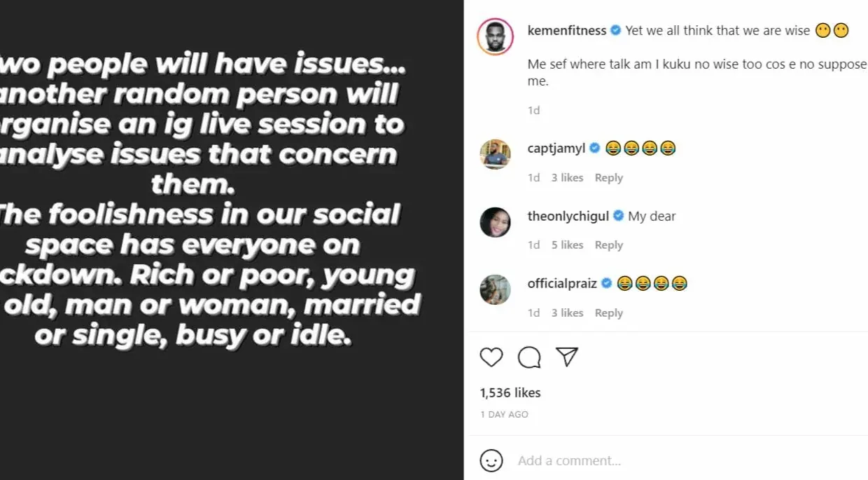Open officialpraiz's avatar
This screenshot has height=480, width=868.
pyautogui.click(x=495, y=289)
